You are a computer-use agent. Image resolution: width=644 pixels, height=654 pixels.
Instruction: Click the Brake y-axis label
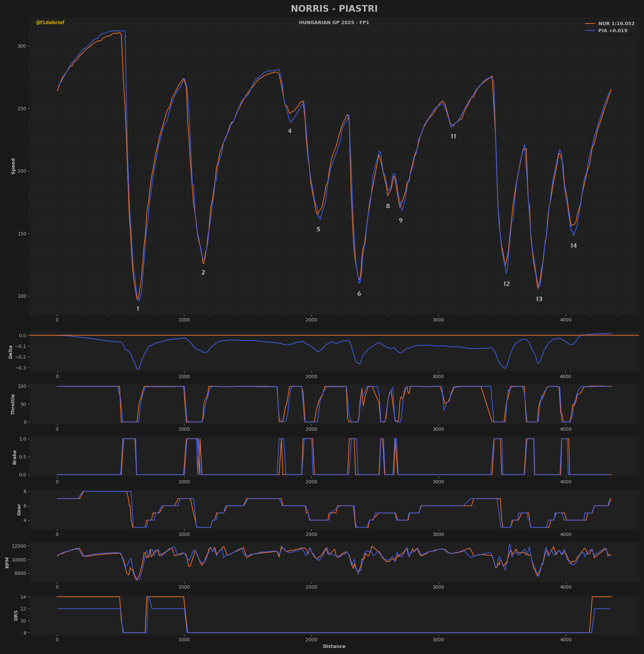pos(14,457)
